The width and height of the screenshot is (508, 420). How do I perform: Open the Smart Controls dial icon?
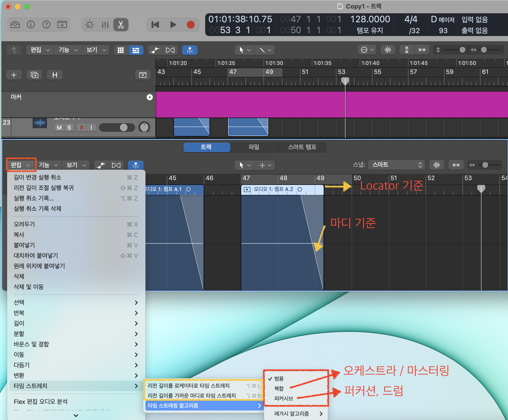coord(90,25)
